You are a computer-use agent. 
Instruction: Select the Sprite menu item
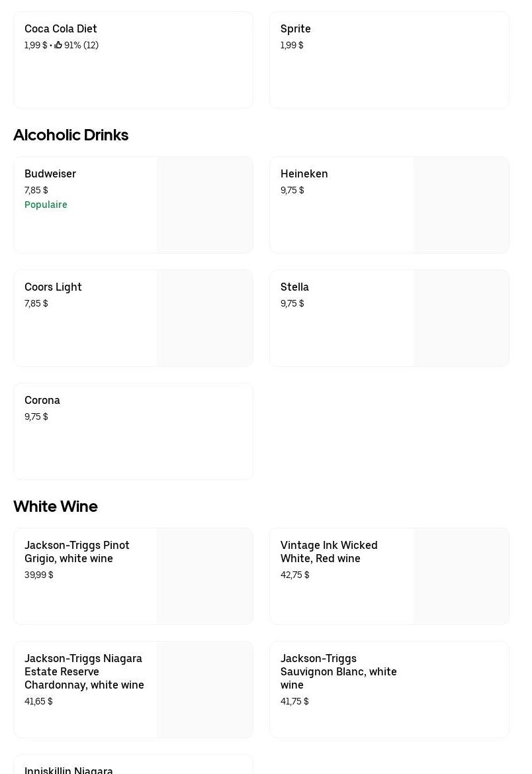tap(296, 29)
